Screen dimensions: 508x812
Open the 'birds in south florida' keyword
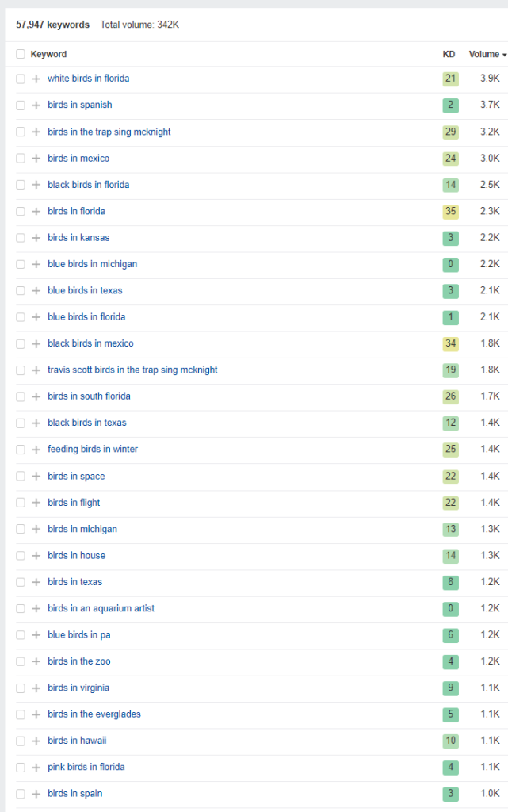pos(89,396)
